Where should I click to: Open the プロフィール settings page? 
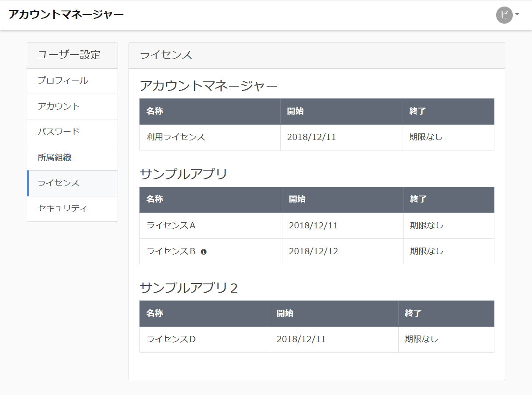[63, 81]
